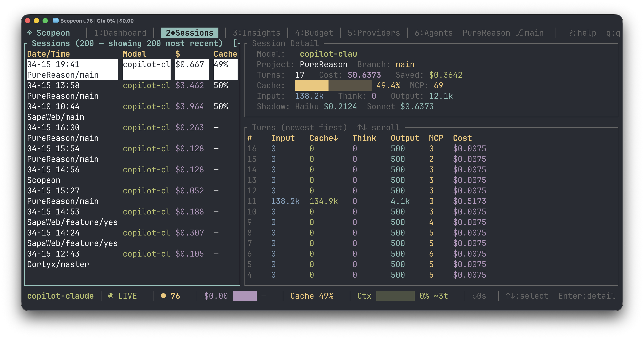This screenshot has height=339, width=644.
Task: Open the 3:Insights tab
Action: click(257, 33)
